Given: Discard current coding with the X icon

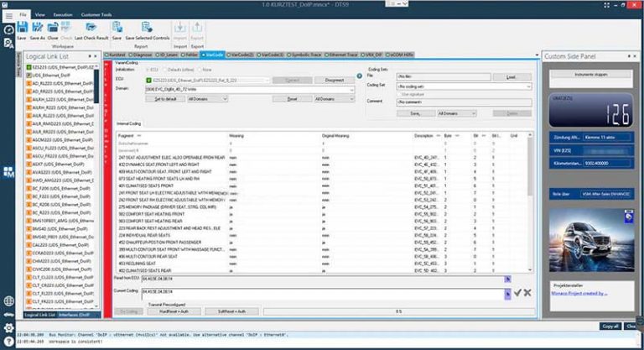Looking at the screenshot, I should (x=527, y=291).
